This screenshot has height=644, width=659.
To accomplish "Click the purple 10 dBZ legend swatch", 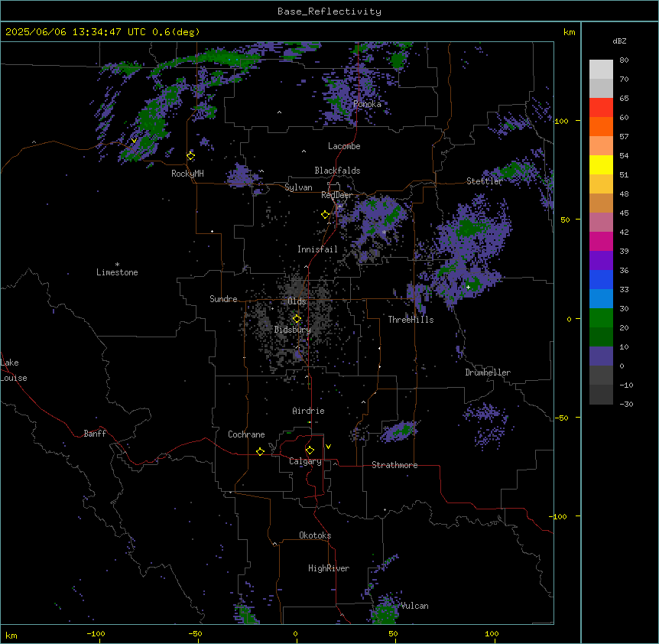I will point(601,356).
